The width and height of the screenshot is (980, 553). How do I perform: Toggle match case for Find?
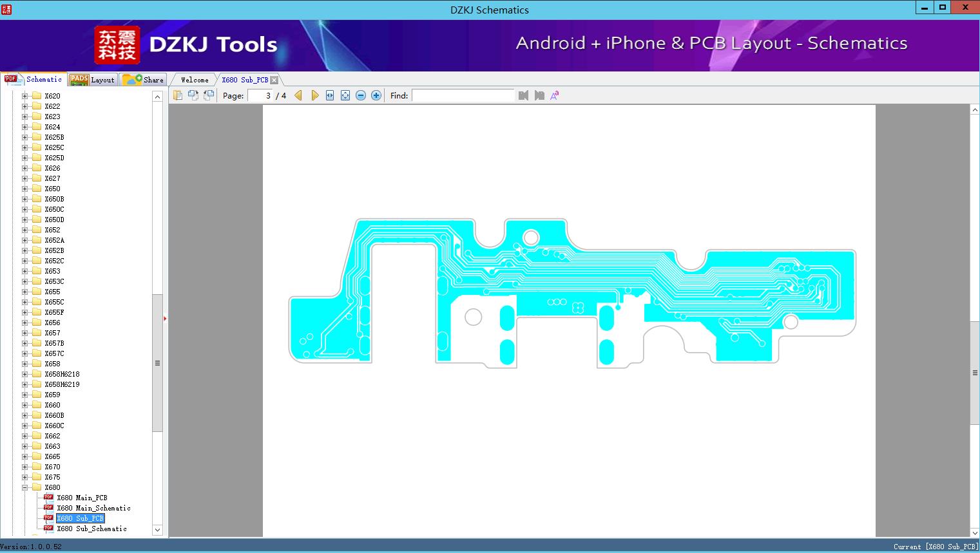click(554, 95)
